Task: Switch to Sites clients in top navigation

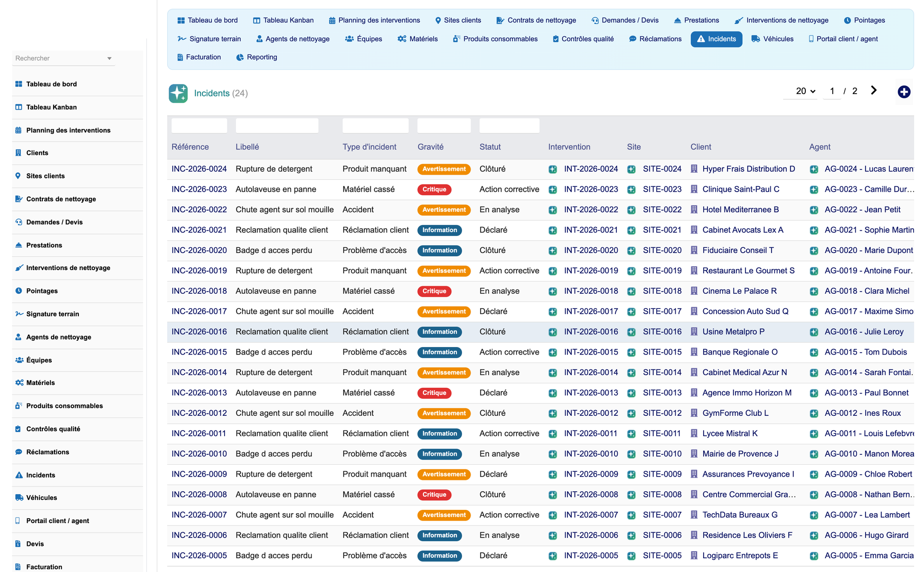Action: 458,20
